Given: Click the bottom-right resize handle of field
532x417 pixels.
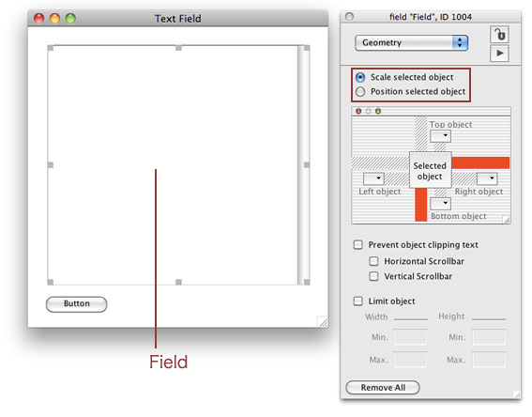Looking at the screenshot, I should [x=307, y=282].
